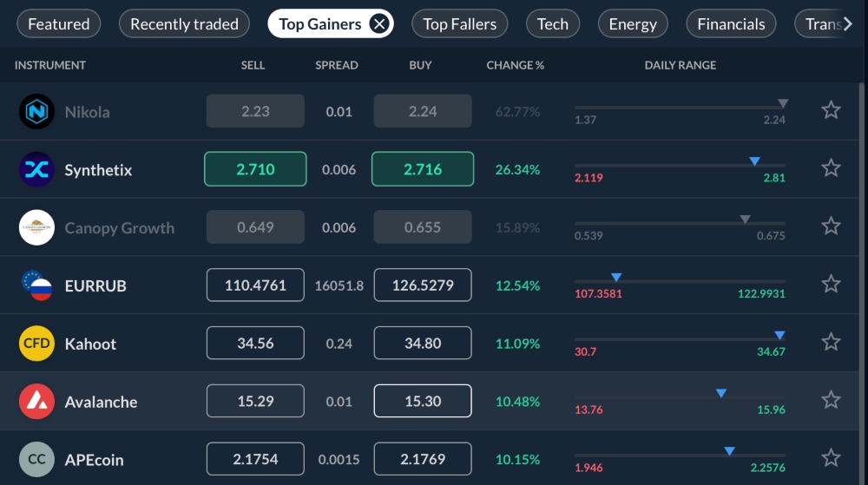Image resolution: width=868 pixels, height=485 pixels.
Task: Click the DAILY RANGE column header
Action: point(681,65)
